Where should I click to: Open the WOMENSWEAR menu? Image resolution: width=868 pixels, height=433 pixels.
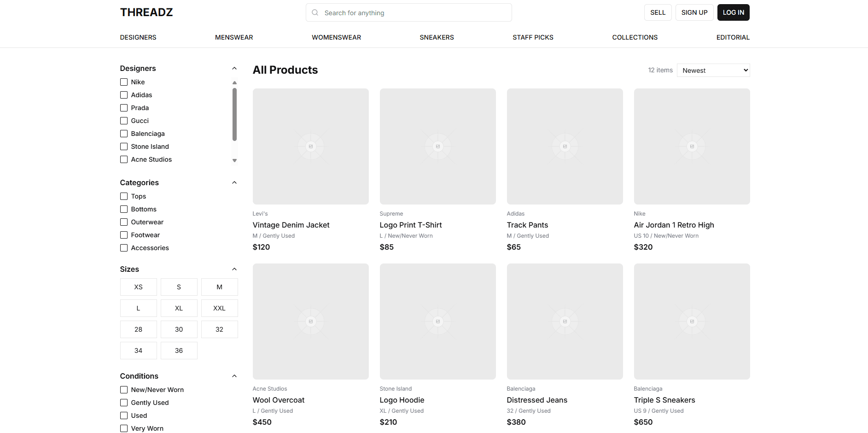336,37
